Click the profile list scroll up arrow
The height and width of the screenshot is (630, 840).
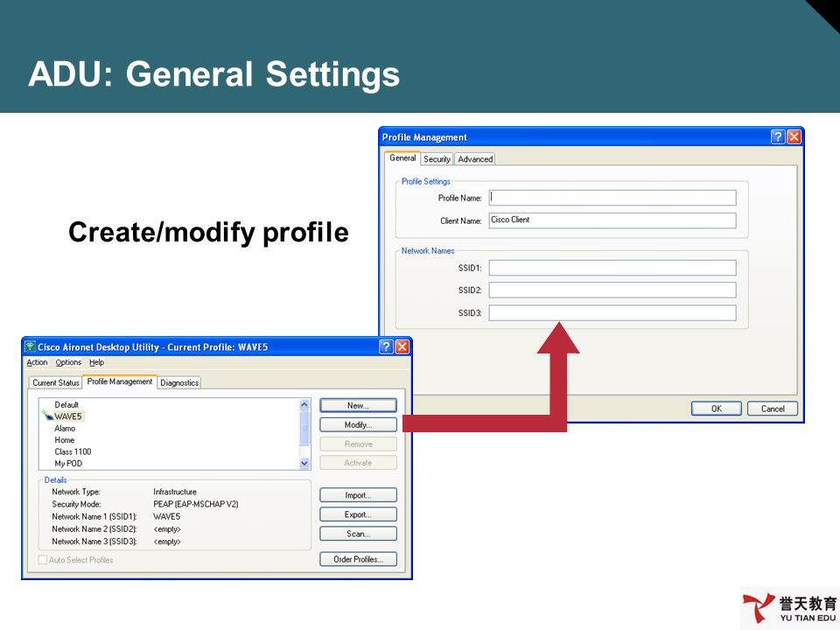(x=304, y=404)
